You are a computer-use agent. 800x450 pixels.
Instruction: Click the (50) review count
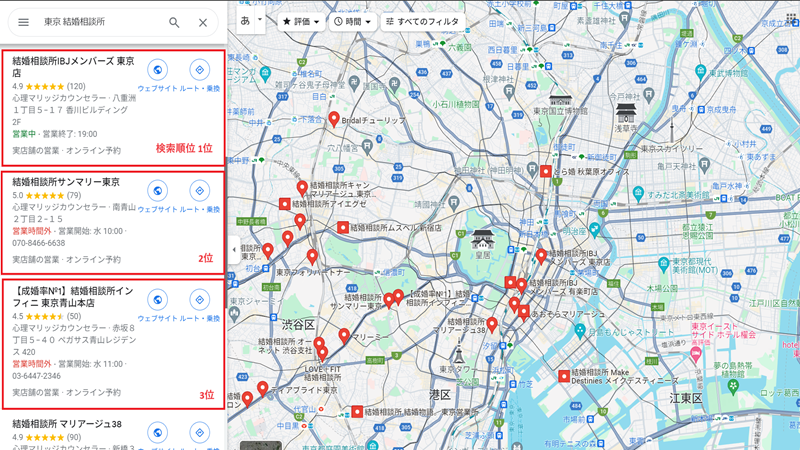[x=74, y=316]
